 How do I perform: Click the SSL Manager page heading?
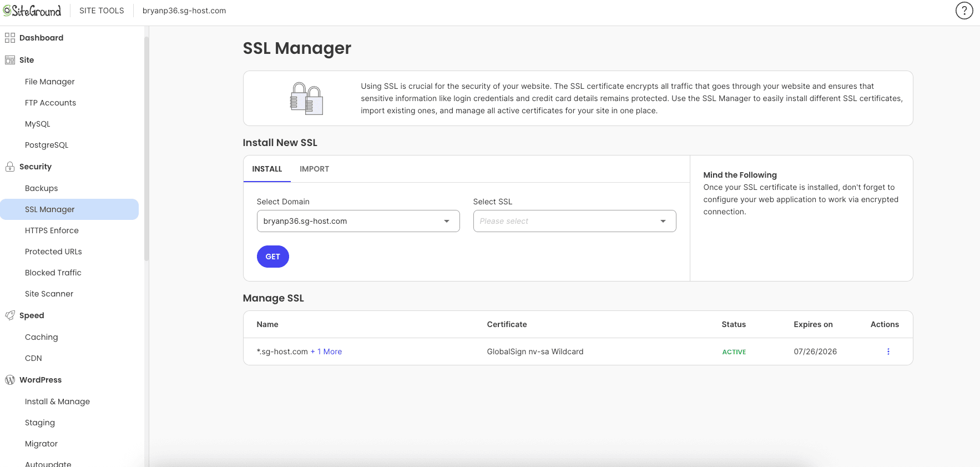[297, 48]
